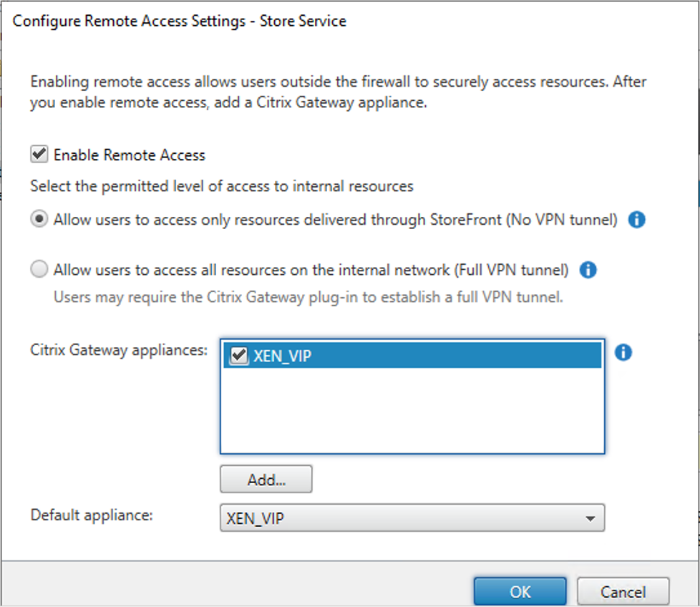
Task: Confirm settings with the OK button
Action: [520, 591]
